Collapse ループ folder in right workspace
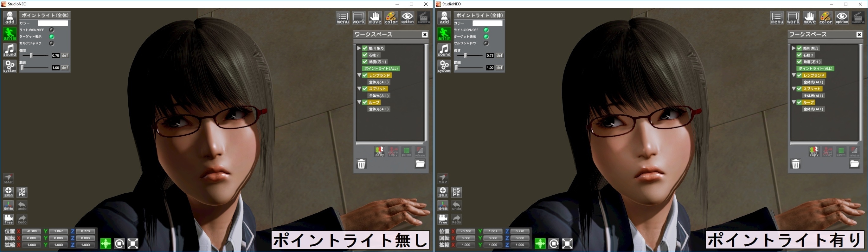The image size is (868, 252). (x=794, y=102)
